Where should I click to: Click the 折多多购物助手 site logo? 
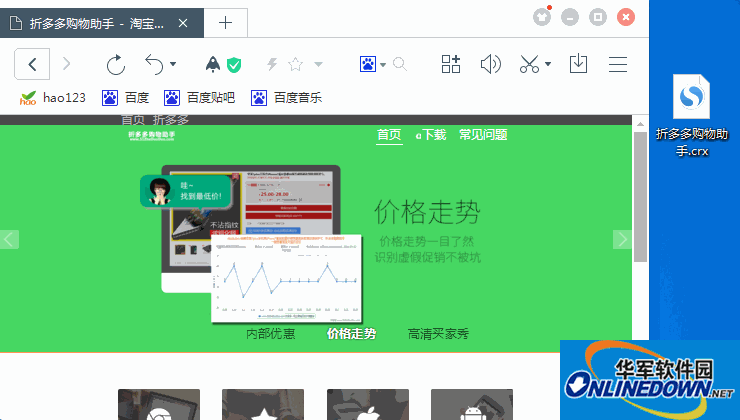tap(151, 136)
